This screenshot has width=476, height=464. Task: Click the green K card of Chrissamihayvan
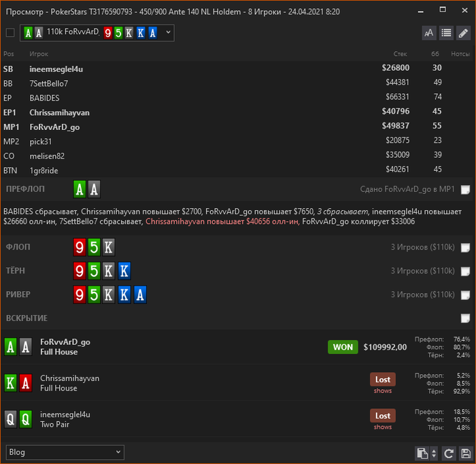[11, 383]
